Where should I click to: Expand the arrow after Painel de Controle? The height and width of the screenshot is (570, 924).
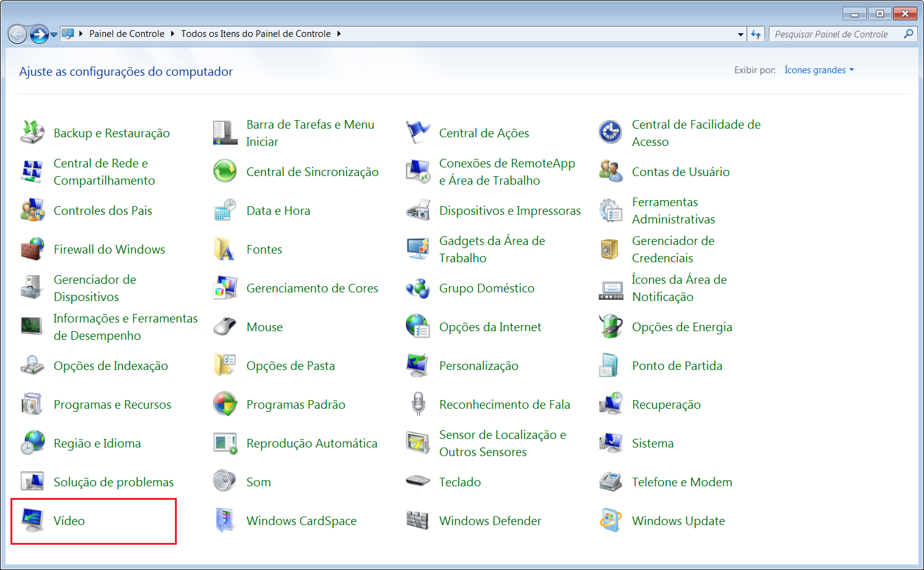pos(172,34)
